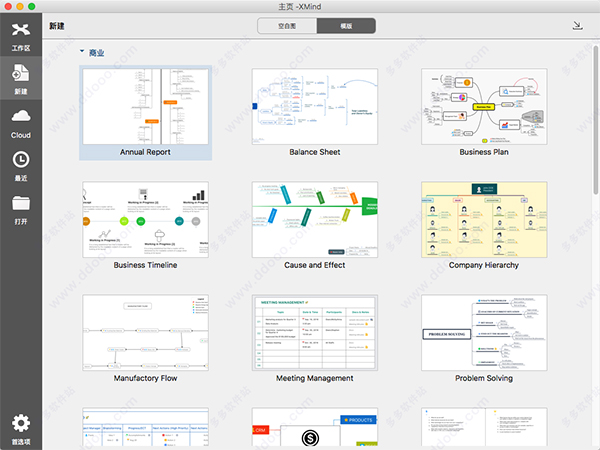600x450 pixels.
Task: Click the Annual Report label text
Action: coord(145,152)
